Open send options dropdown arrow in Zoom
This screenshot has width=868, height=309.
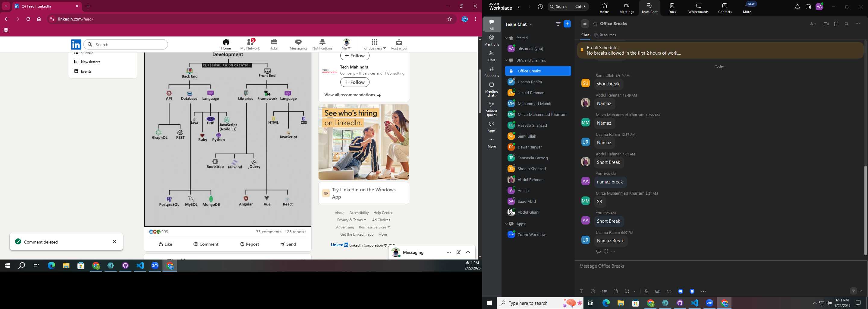(x=861, y=291)
